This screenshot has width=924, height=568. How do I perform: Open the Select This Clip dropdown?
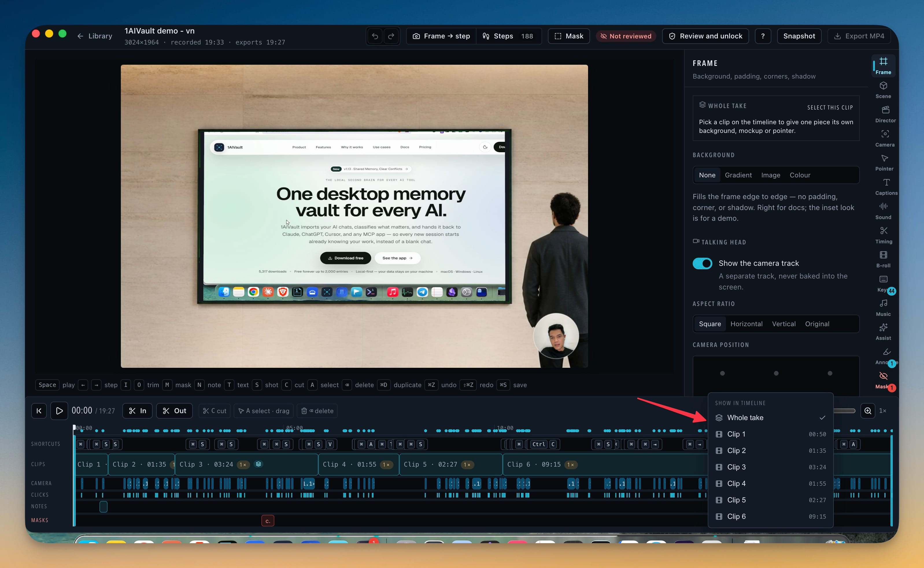pyautogui.click(x=830, y=107)
